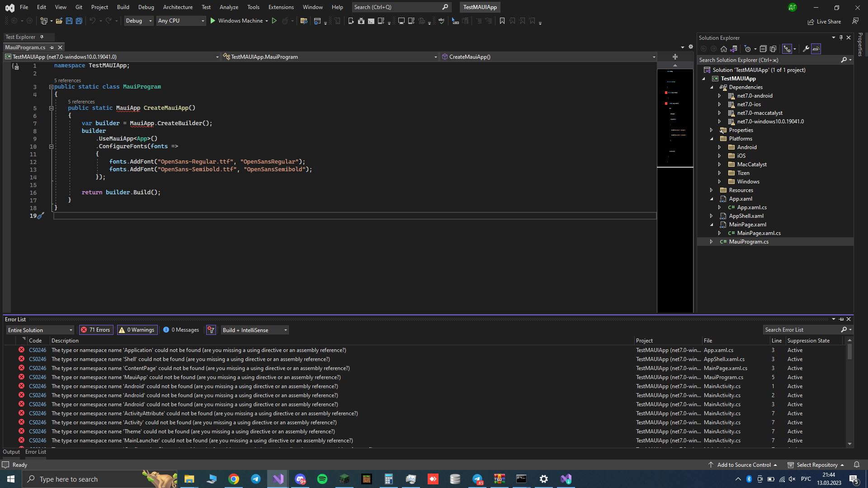This screenshot has height=488, width=868.
Task: Open the Git menu
Action: pyautogui.click(x=79, y=7)
